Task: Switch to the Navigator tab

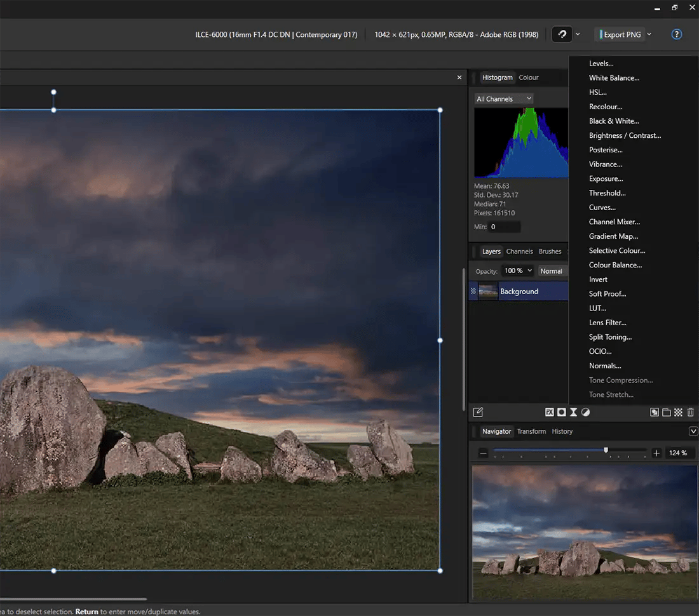Action: 496,431
